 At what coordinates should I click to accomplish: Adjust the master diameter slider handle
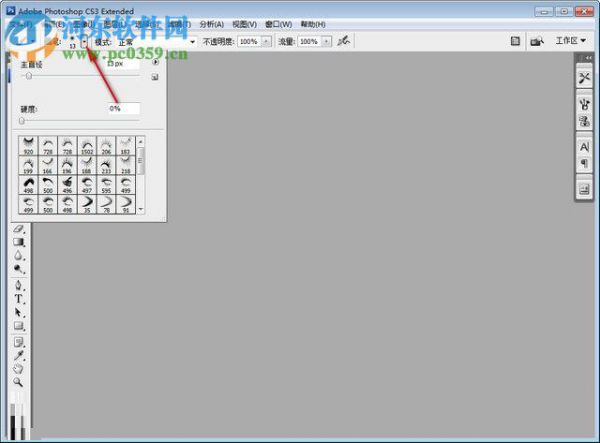[x=28, y=76]
